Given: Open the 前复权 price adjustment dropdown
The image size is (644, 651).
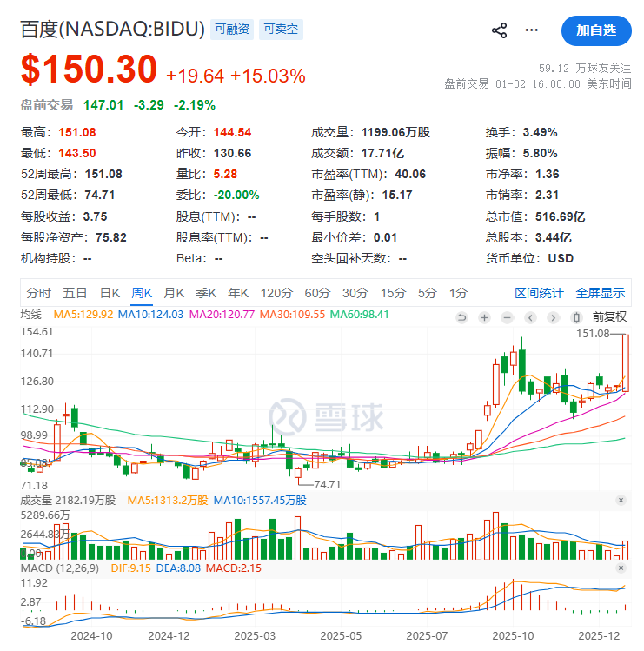Looking at the screenshot, I should (608, 316).
